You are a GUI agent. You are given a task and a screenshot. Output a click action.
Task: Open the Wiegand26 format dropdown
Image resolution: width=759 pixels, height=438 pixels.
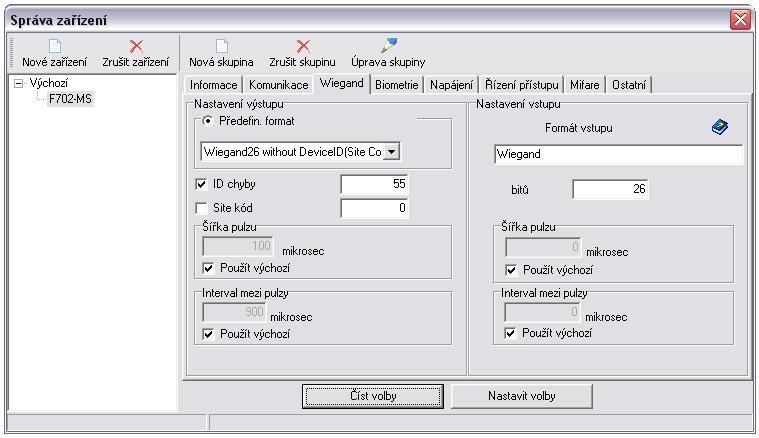(x=392, y=152)
